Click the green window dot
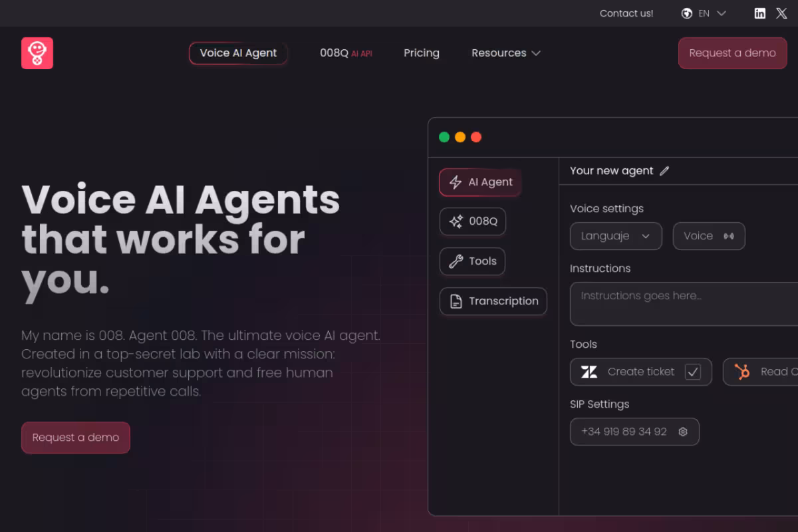 444,137
